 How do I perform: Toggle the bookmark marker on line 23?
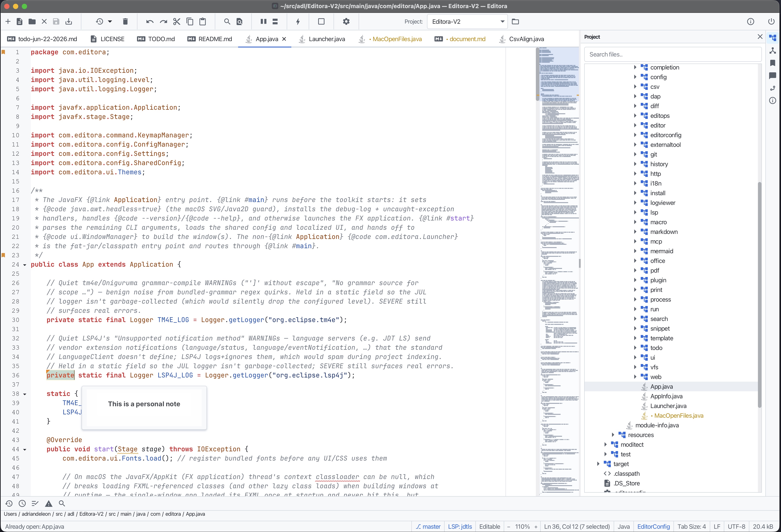[3, 255]
